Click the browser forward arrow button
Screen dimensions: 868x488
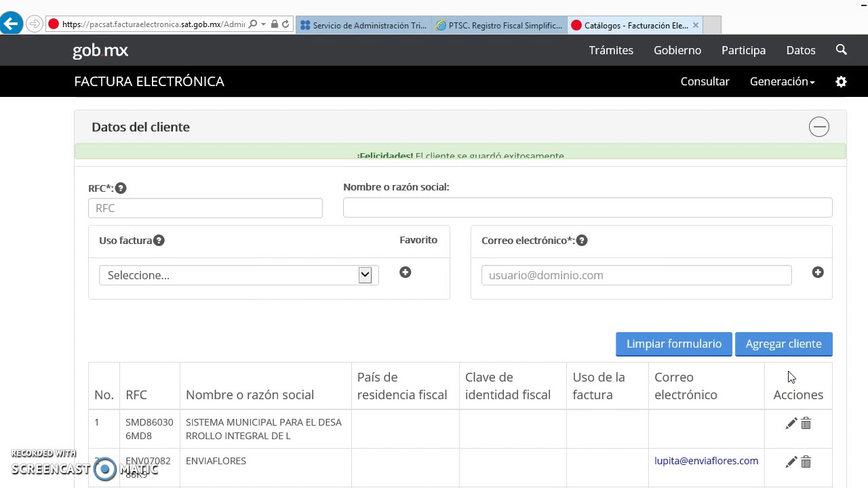pos(35,24)
